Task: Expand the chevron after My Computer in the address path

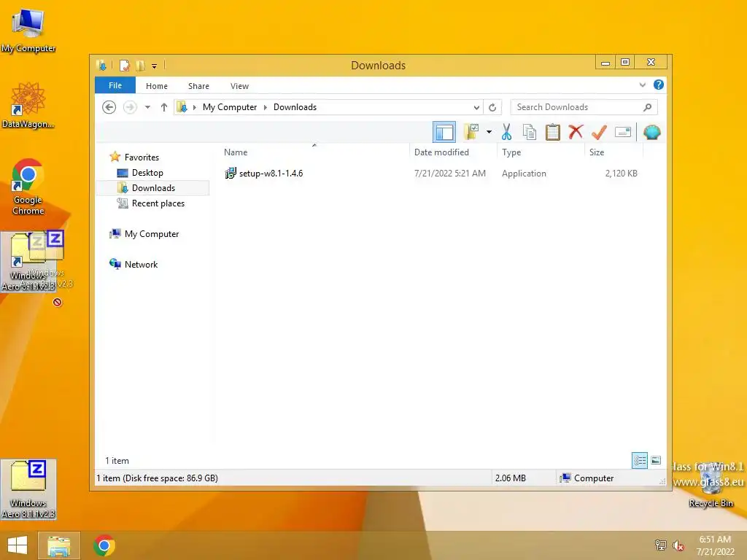Action: 266,107
